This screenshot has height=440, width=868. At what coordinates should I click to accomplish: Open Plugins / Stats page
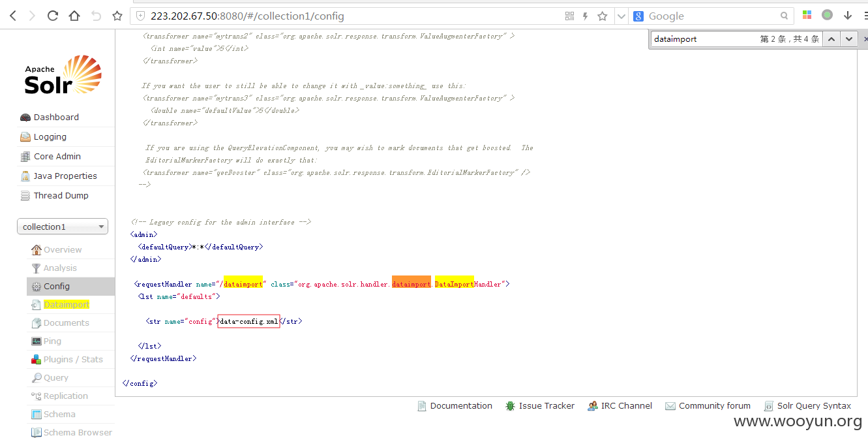tap(73, 359)
